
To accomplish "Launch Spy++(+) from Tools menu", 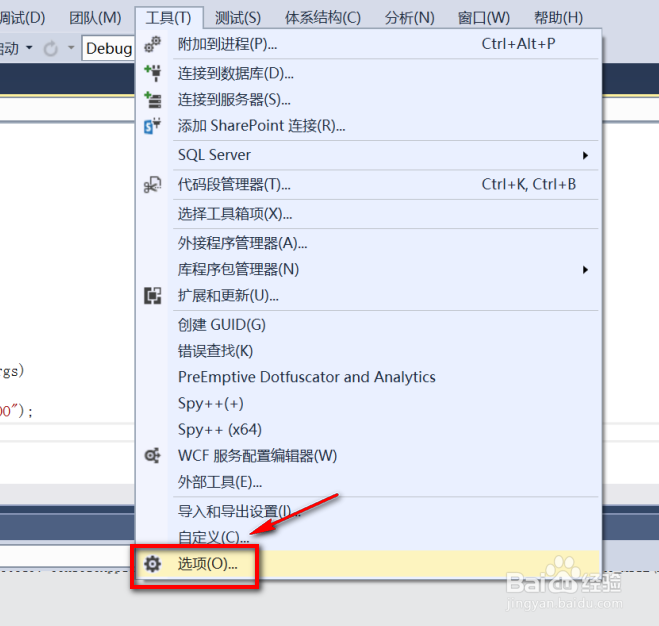I will tap(369, 403).
